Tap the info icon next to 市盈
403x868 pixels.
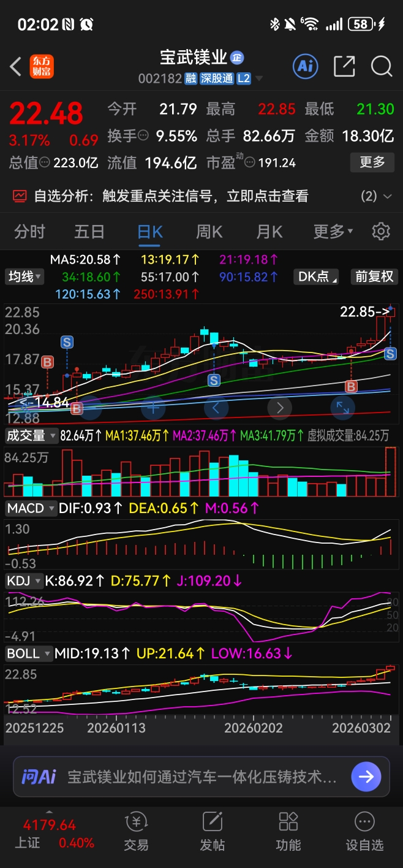[249, 162]
